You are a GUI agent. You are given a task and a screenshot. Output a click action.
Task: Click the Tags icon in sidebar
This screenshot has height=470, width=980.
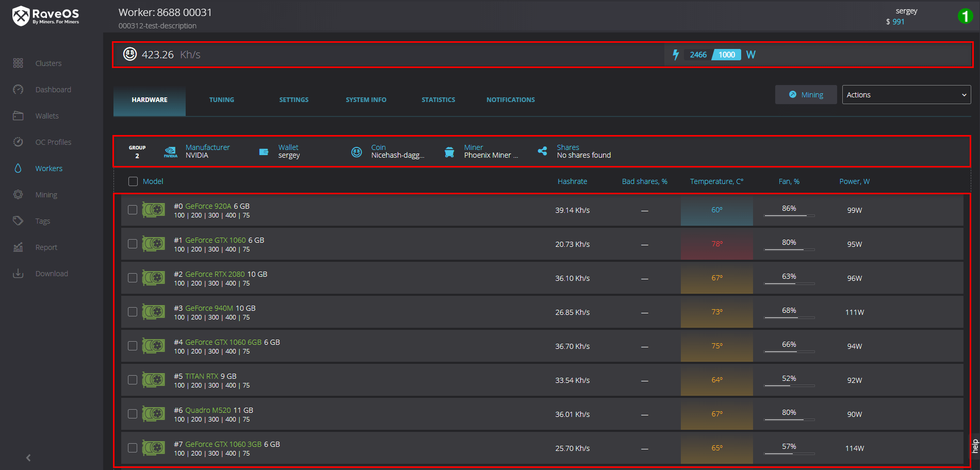[18, 221]
